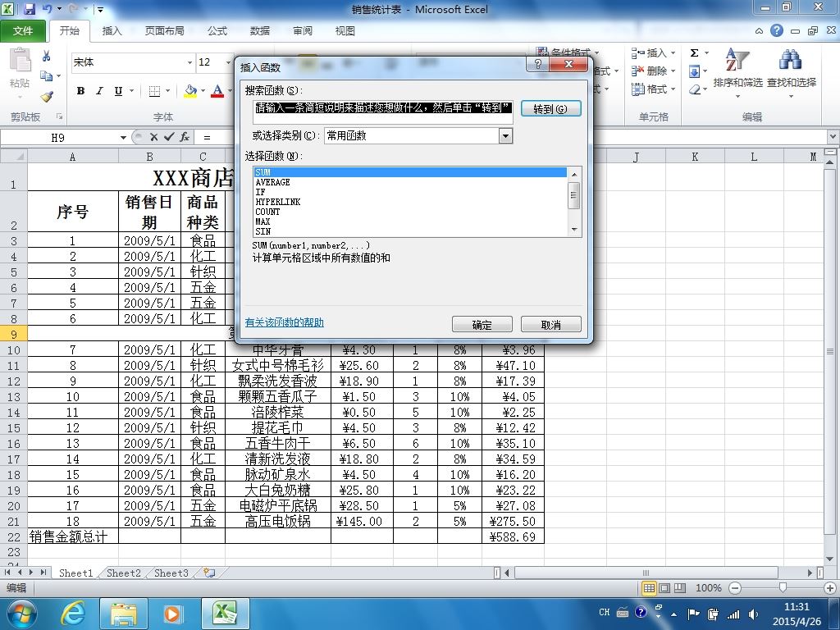Click the Copy icon in clipboard group
This screenshot has width=840, height=630.
coord(47,76)
